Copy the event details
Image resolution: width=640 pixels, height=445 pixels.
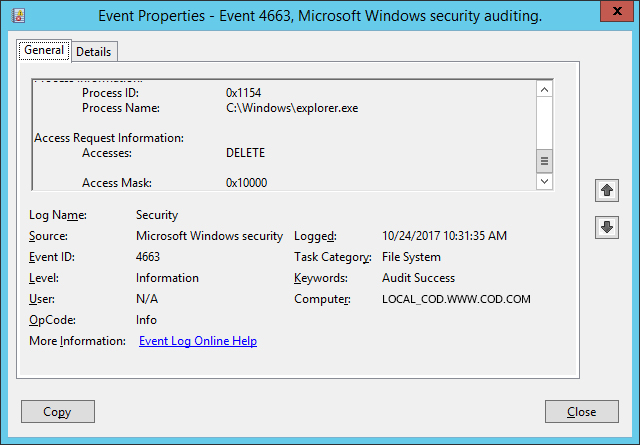[x=58, y=412]
